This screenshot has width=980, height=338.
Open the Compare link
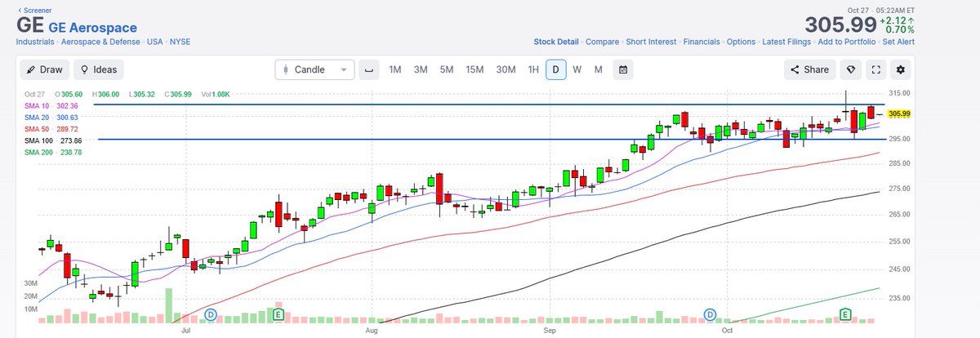pos(602,41)
